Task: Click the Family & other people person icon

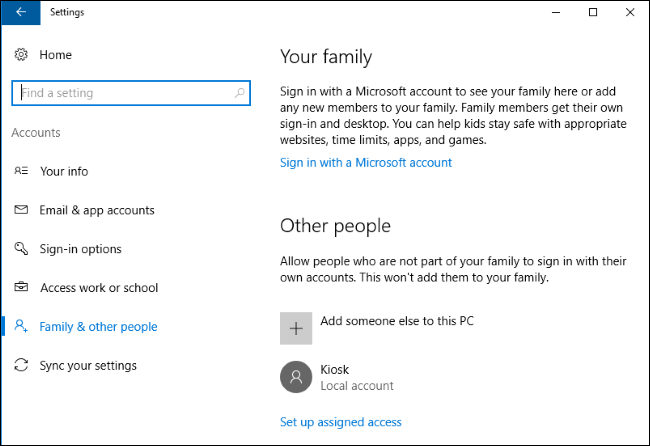Action: 21,326
